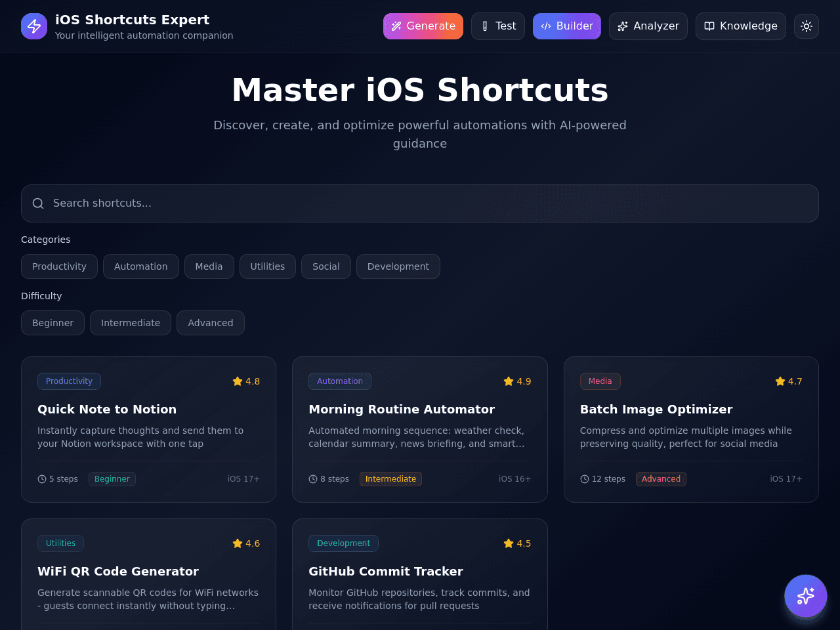The width and height of the screenshot is (840, 630).
Task: Click the Master iOS Shortcuts heading
Action: pos(420,90)
